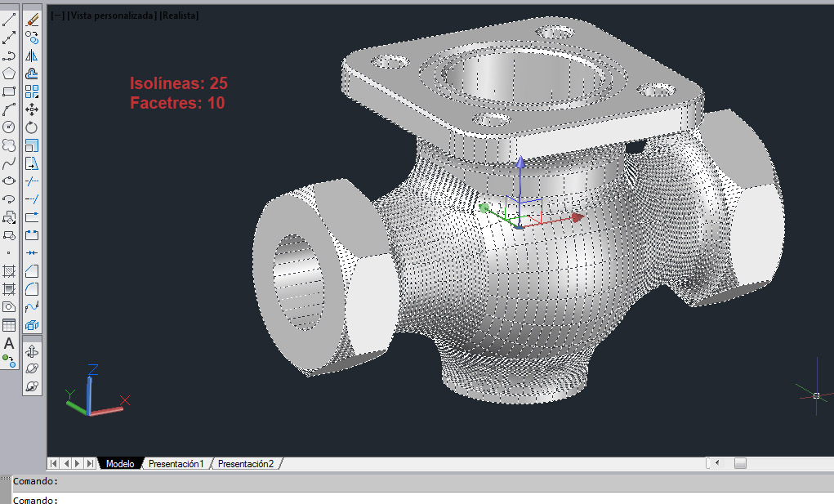Select the Move tool
Viewport: 834px width, 504px height.
[32, 109]
